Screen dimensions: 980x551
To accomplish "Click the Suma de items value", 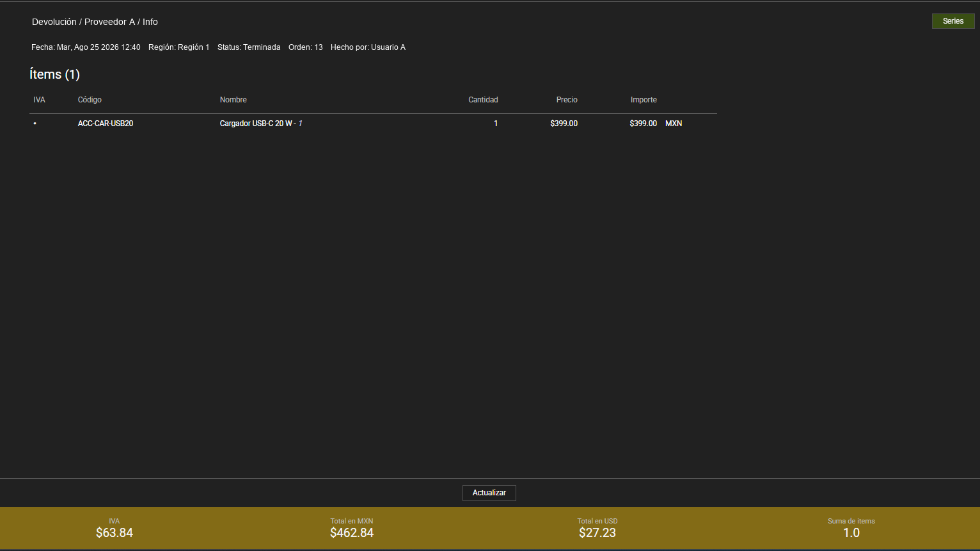I will (851, 532).
